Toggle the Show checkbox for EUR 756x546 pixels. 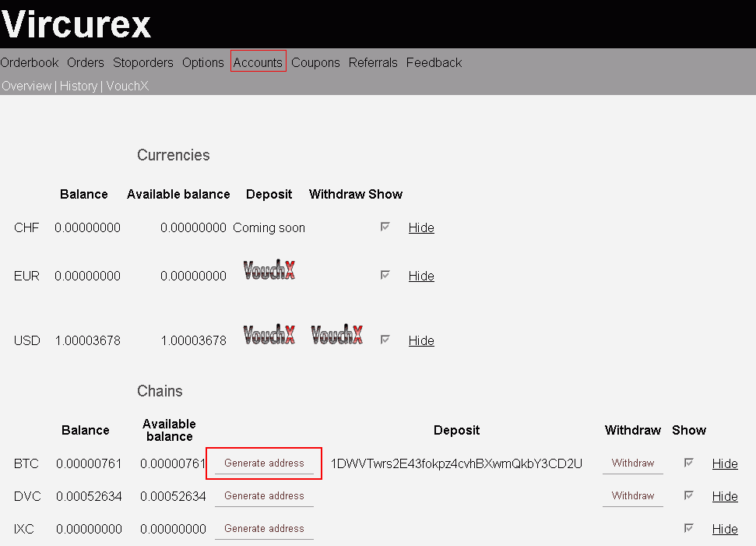point(385,274)
